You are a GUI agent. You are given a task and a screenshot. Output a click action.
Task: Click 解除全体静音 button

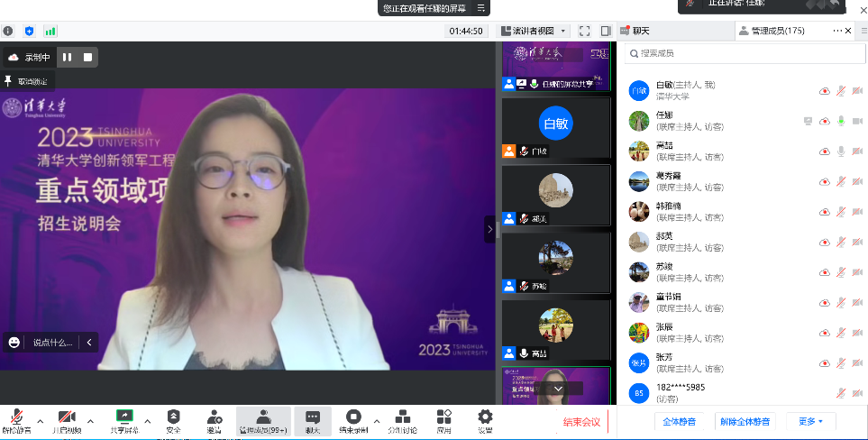click(x=745, y=422)
